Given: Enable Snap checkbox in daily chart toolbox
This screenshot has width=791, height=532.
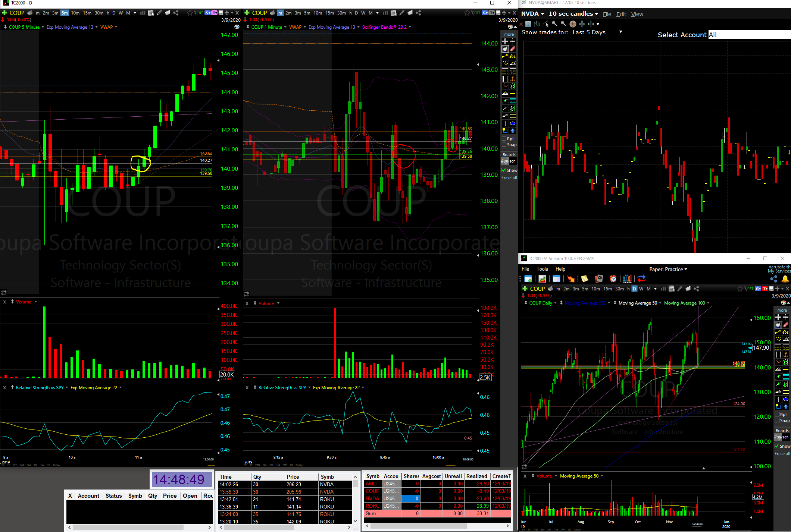Looking at the screenshot, I should pos(778,420).
